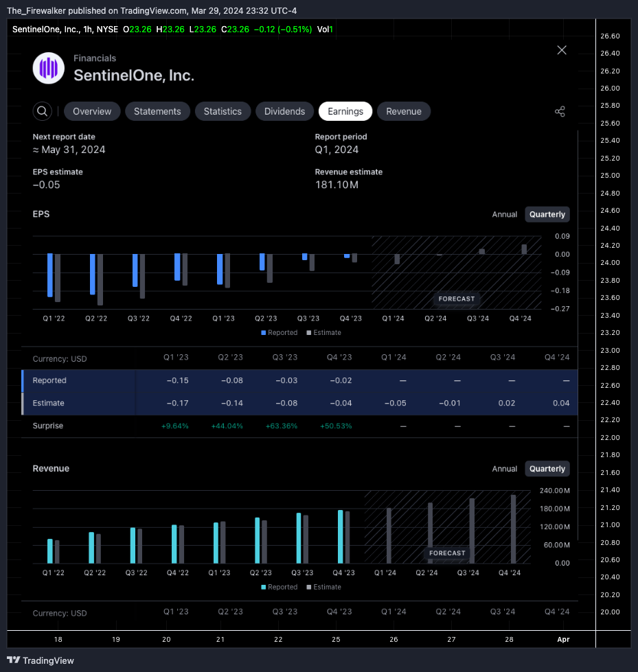Screen dimensions: 638x672
Task: Click the share icon
Action: pos(560,111)
